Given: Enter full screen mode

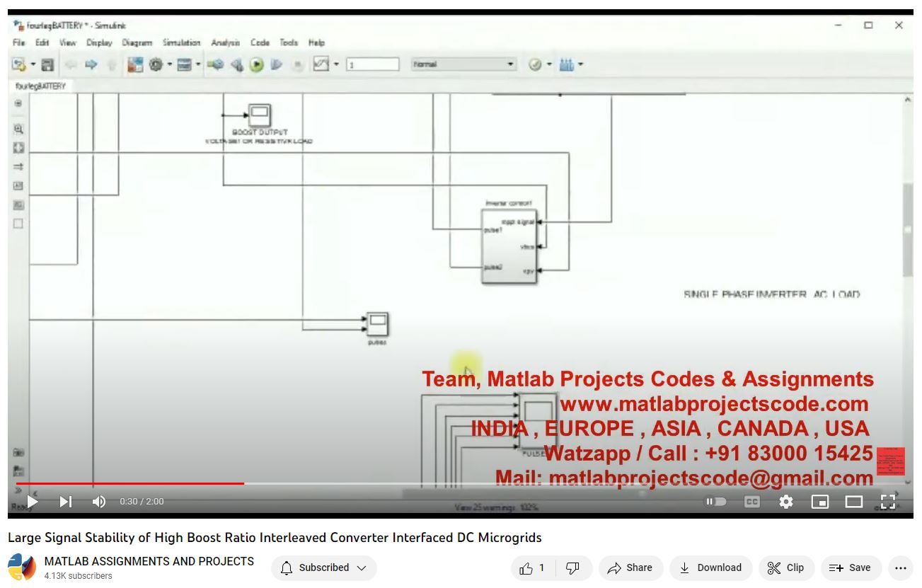Looking at the screenshot, I should [x=888, y=502].
